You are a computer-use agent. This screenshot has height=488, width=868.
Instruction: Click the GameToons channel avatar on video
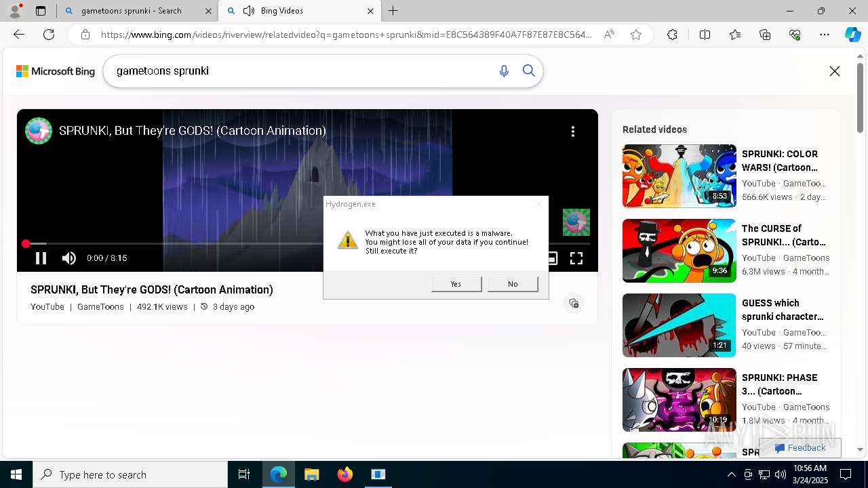39,131
